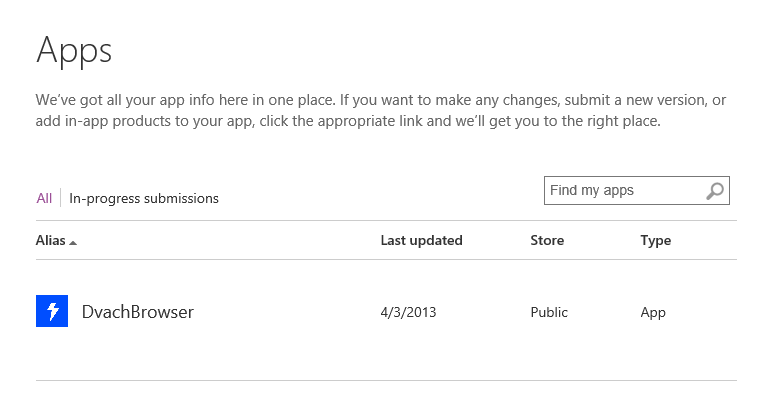779x407 pixels.
Task: Click the words in-app products in description
Action: [x=118, y=121]
